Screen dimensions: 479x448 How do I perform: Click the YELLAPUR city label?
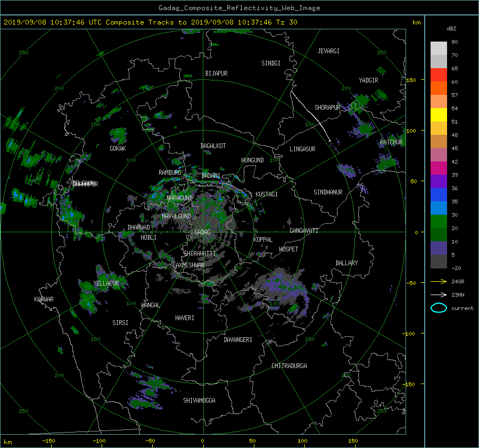click(106, 283)
